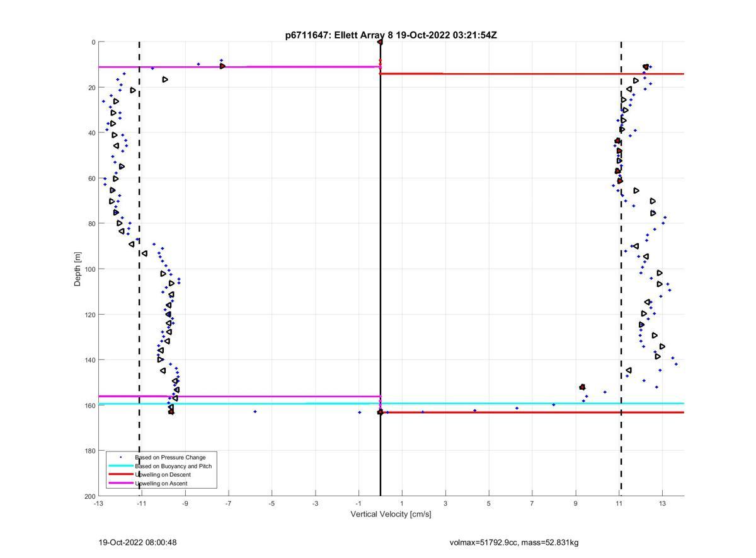Click x-axis tick label '-3'
This screenshot has height=558, width=756.
click(315, 504)
